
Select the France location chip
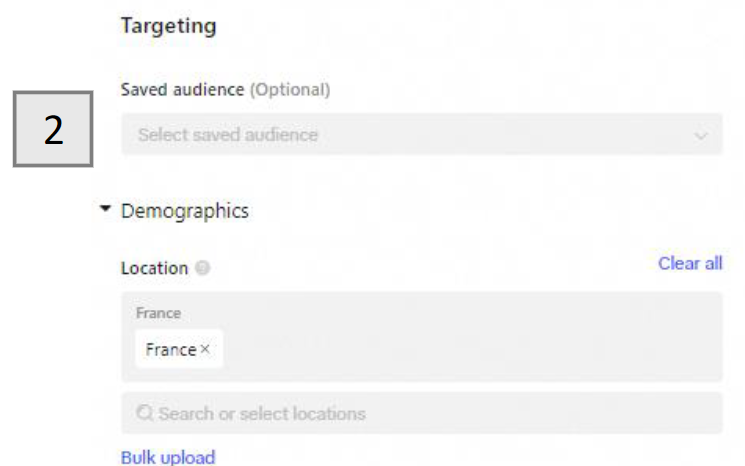[170, 349]
